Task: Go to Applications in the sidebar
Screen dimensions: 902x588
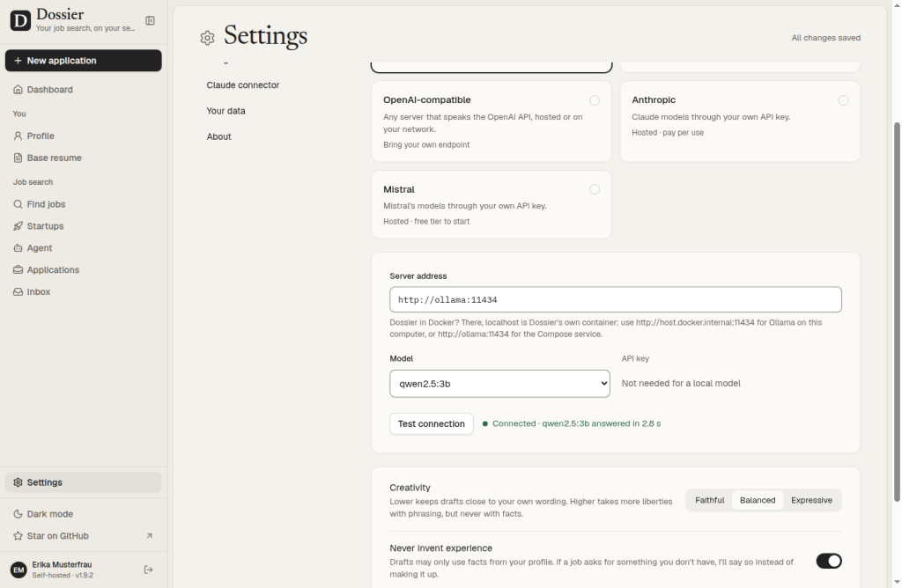Action: click(84, 270)
